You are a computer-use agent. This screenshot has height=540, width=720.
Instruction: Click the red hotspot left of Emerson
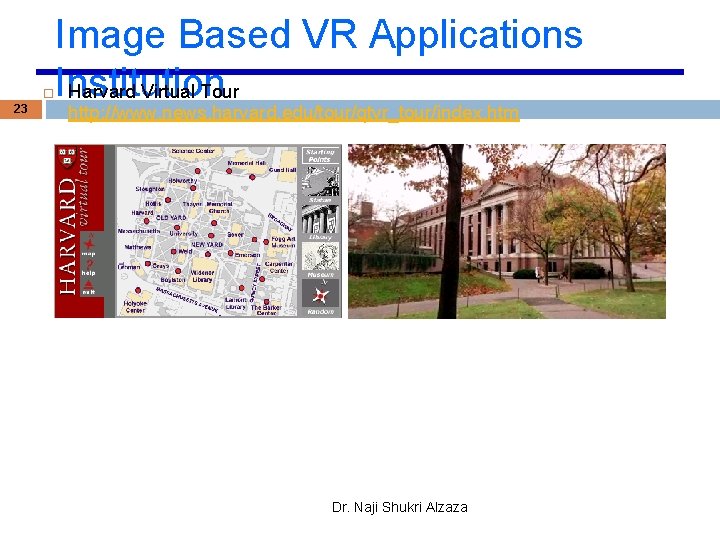[231, 253]
